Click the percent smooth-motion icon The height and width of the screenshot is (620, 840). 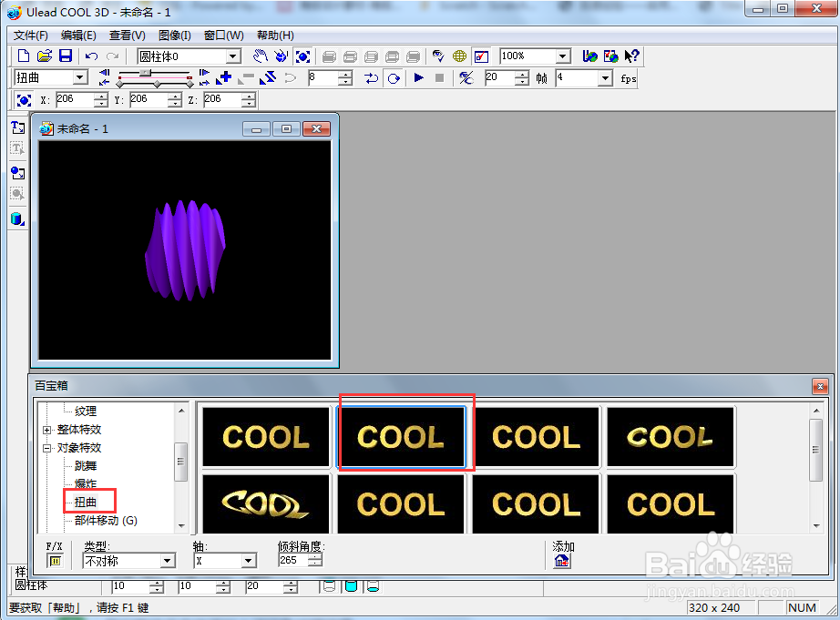[x=466, y=78]
